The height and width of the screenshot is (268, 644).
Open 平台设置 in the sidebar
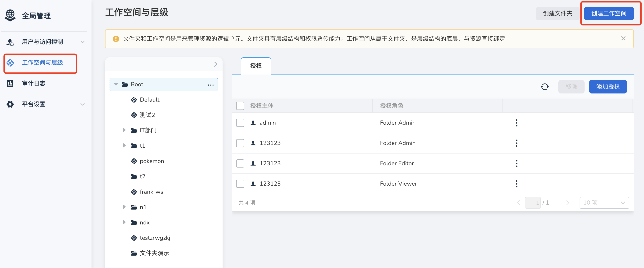coord(34,104)
